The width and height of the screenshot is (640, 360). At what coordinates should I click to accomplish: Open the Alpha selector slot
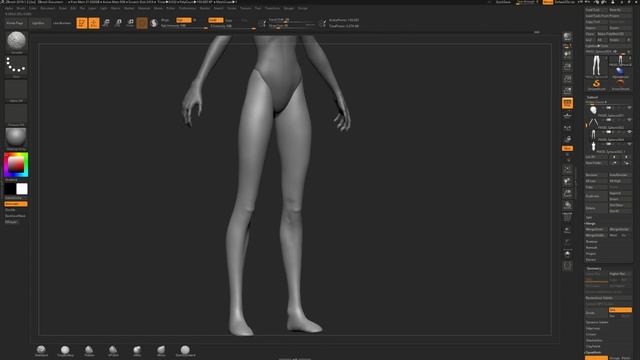pyautogui.click(x=16, y=90)
